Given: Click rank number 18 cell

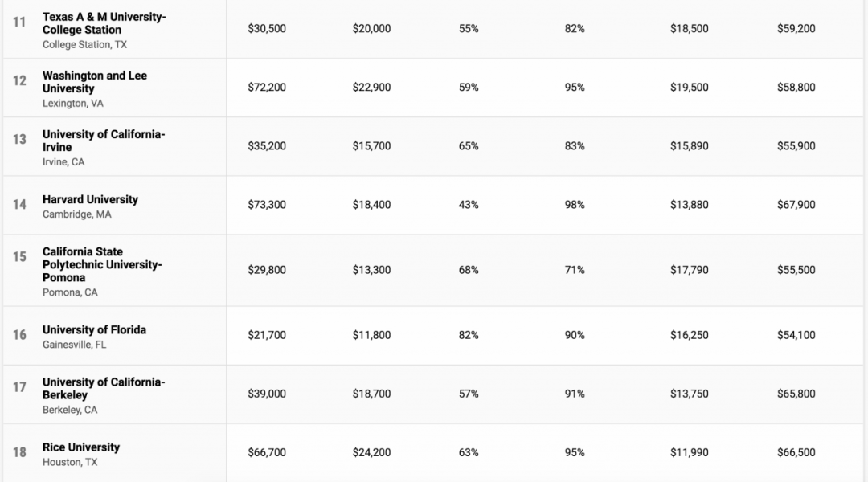Looking at the screenshot, I should (x=19, y=453).
